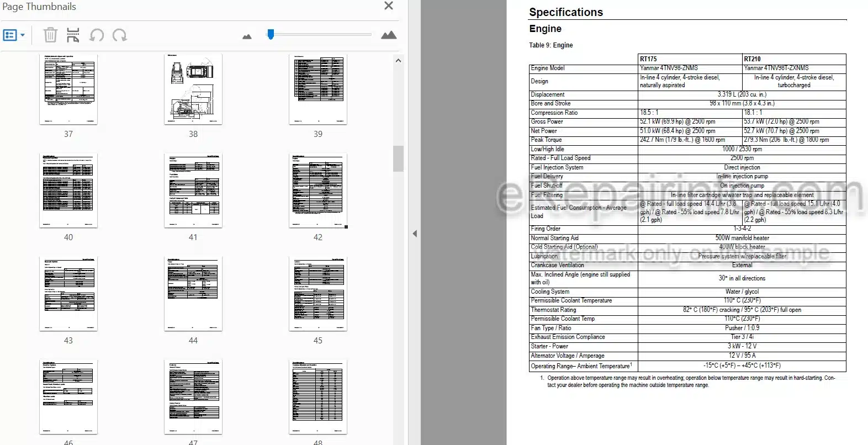
Task: Click the 'Peak Torque' row label
Action: click(x=546, y=140)
